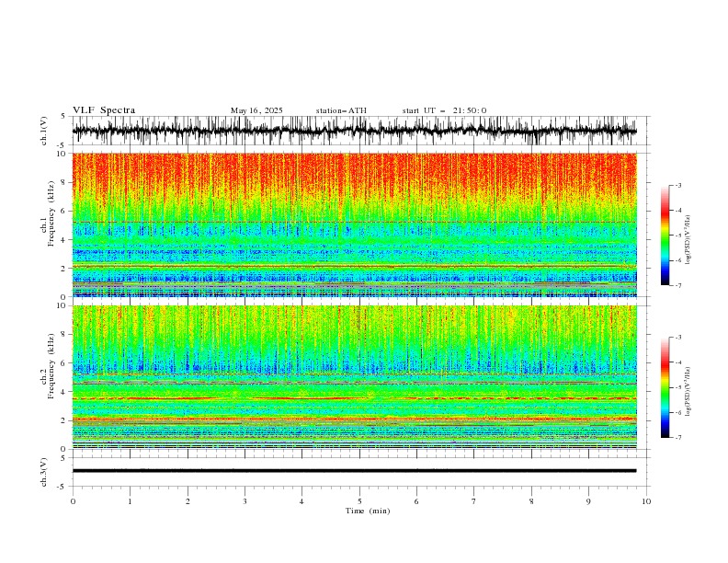Click the time axis tick label '10'
This screenshot has width=728, height=563.
click(646, 501)
